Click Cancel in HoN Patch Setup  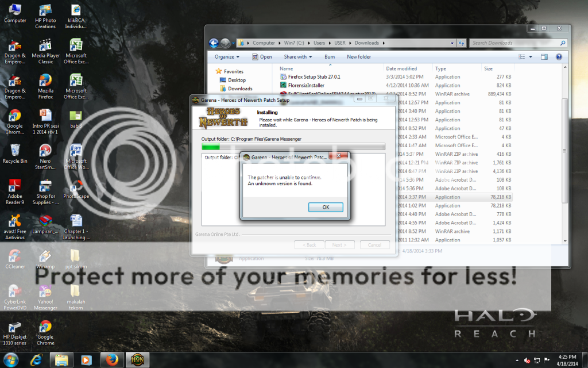(x=374, y=245)
